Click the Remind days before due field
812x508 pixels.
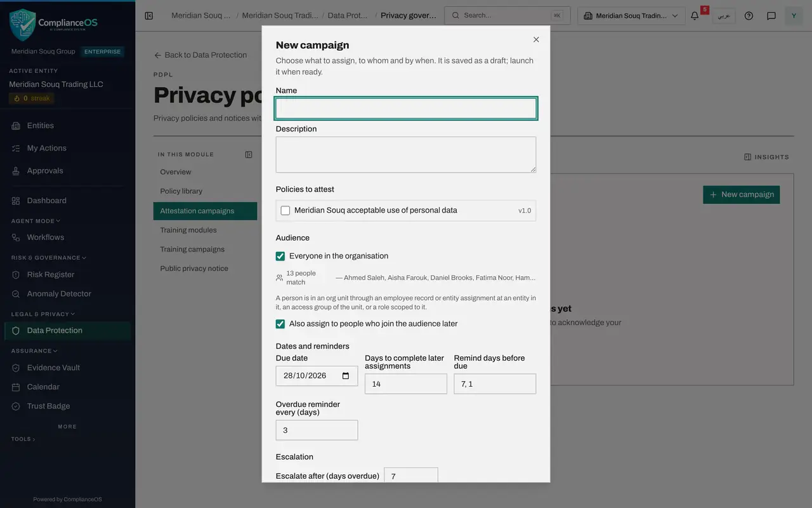[x=495, y=384]
